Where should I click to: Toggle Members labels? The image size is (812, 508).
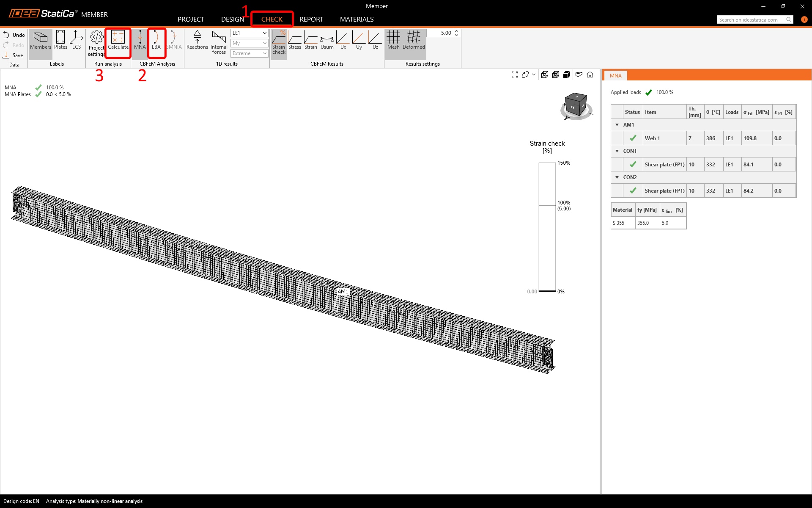(41, 41)
